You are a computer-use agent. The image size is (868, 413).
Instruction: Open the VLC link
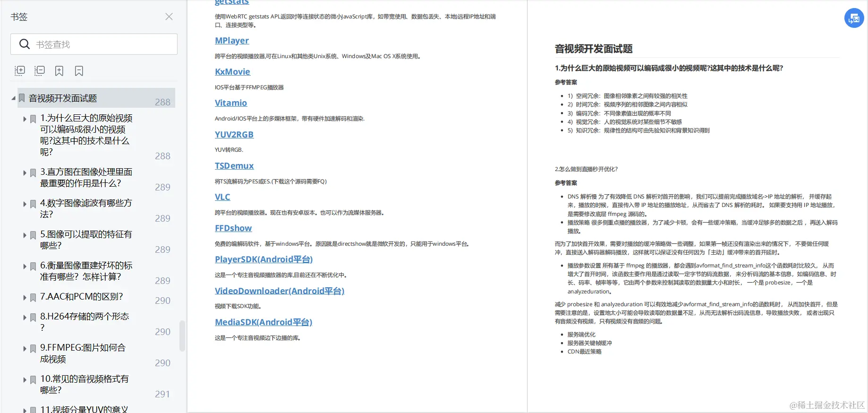(x=222, y=197)
